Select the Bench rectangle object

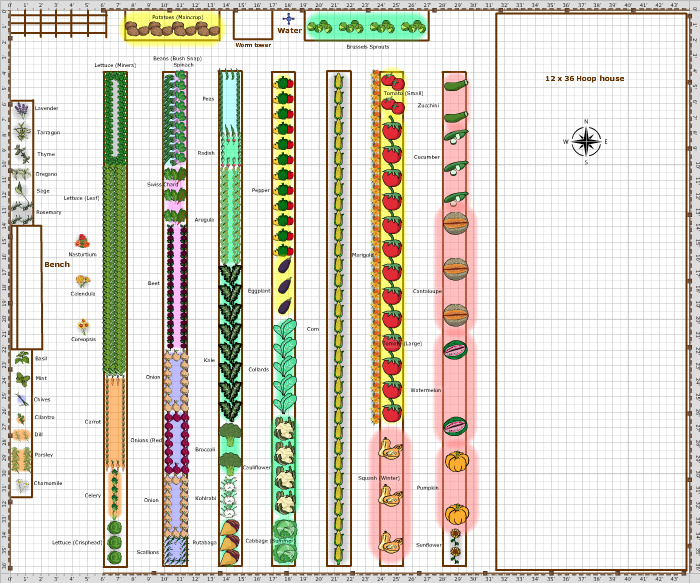(x=27, y=287)
